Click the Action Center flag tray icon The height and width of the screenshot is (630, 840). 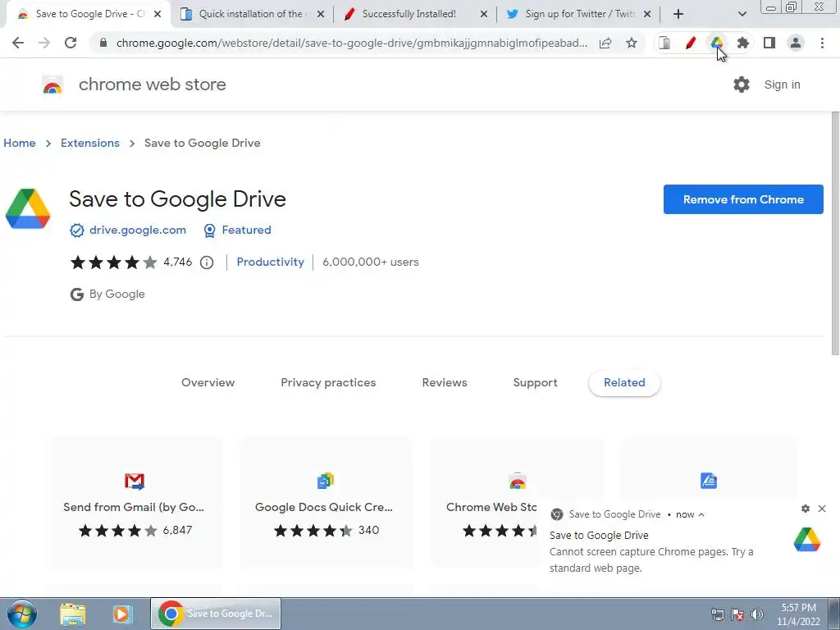point(737,614)
